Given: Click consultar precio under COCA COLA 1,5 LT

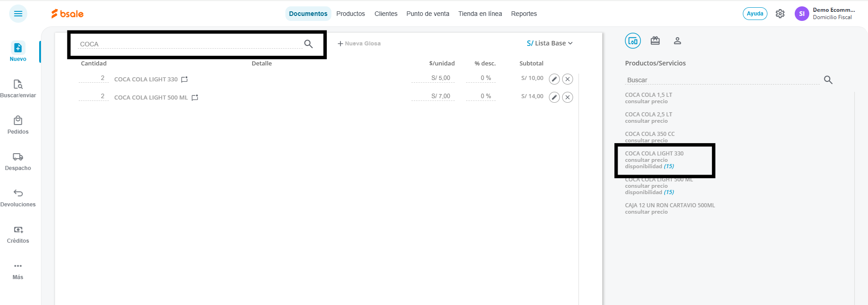Looking at the screenshot, I should point(646,101).
